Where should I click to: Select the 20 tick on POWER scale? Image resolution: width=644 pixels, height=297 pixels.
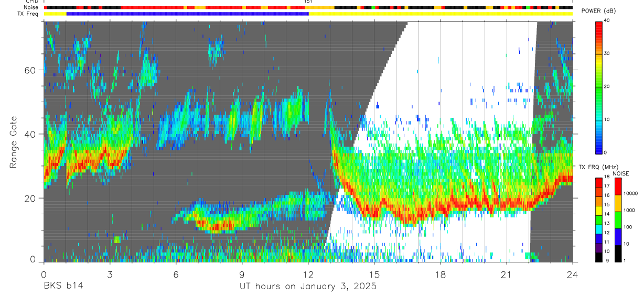(x=607, y=87)
